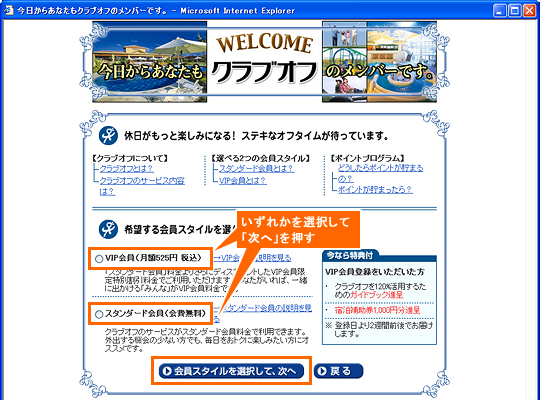Viewport: 540px width, 400px height.
Task: Open the VIP会員とは？ link
Action: coord(242,180)
